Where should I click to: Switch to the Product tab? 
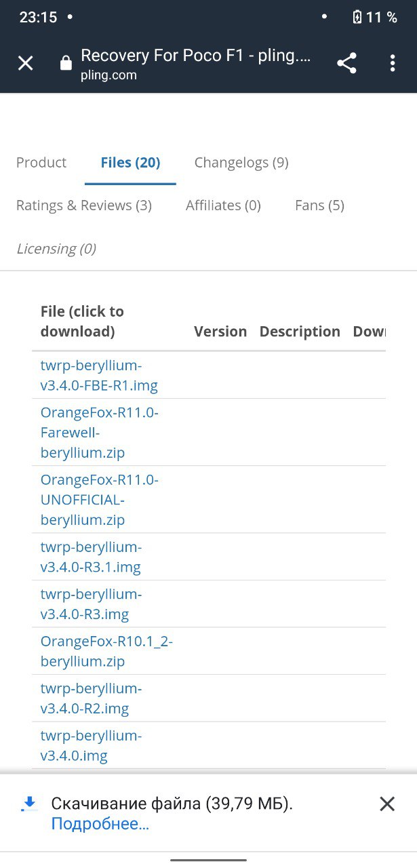click(41, 163)
